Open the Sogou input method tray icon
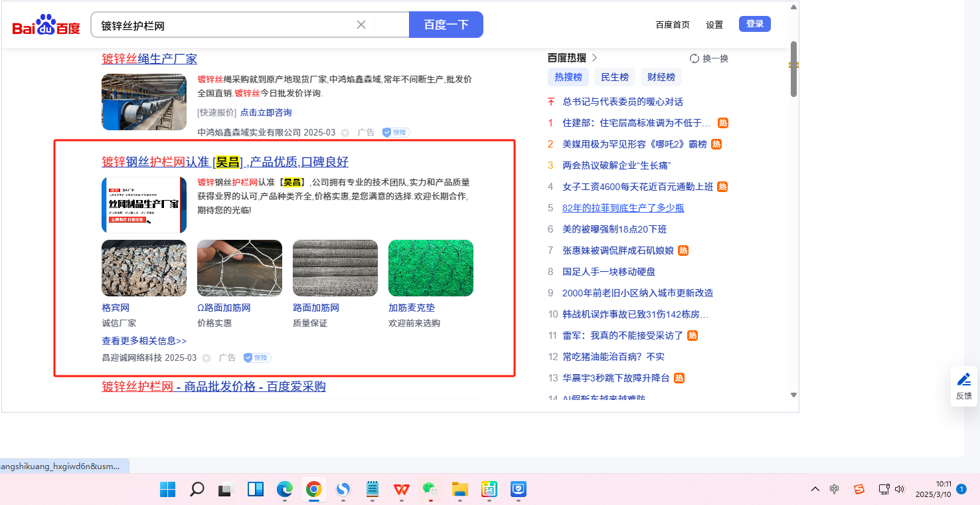This screenshot has height=505, width=980. (x=859, y=489)
